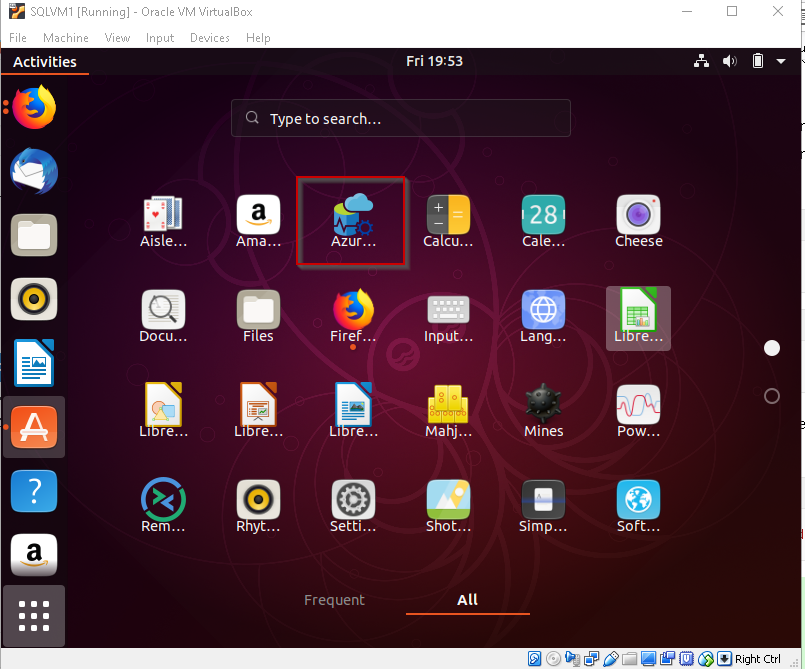Launch the Calculator app
Image resolution: width=805 pixels, height=669 pixels.
[448, 222]
